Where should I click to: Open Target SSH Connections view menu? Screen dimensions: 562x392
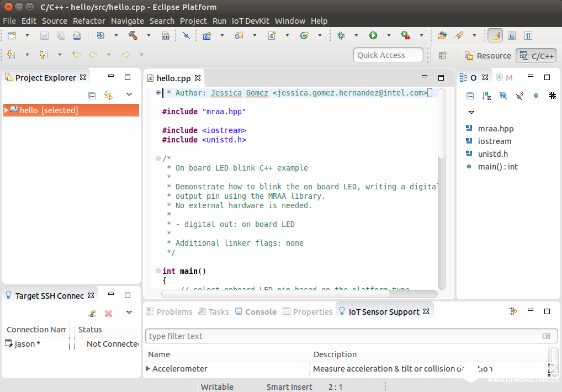click(x=129, y=312)
